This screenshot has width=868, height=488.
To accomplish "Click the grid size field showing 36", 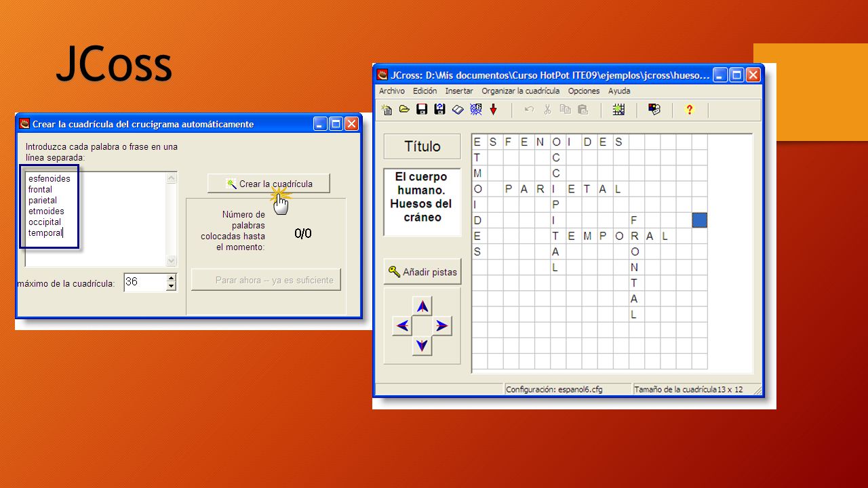I will point(145,283).
